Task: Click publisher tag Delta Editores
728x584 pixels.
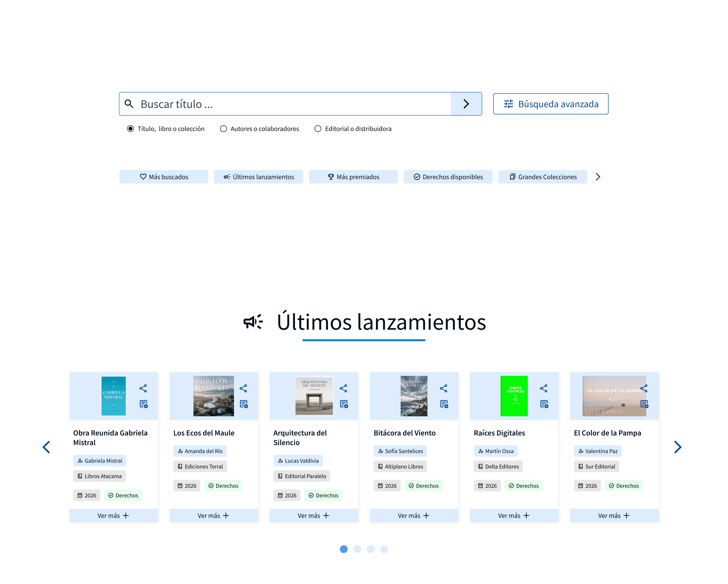Action: click(x=498, y=466)
